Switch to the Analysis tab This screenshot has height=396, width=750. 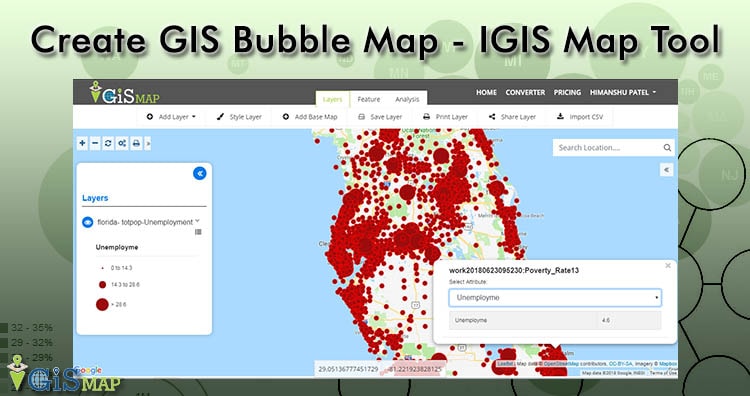point(407,99)
